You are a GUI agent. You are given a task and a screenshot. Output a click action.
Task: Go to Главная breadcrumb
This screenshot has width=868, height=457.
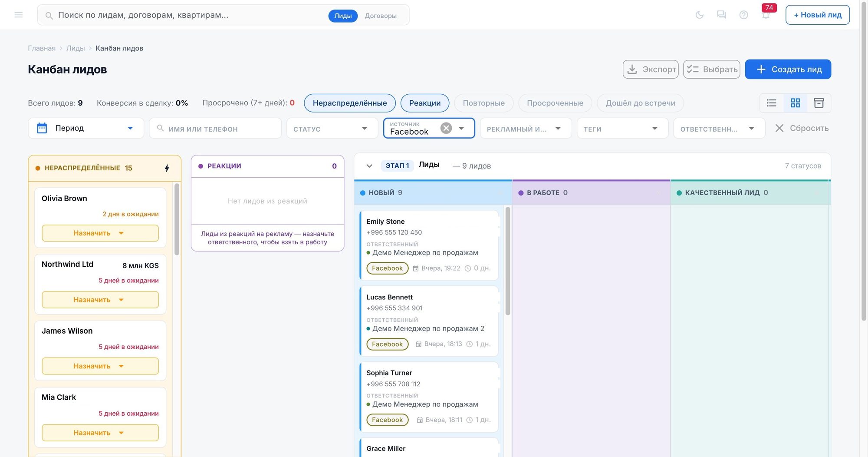coord(42,48)
